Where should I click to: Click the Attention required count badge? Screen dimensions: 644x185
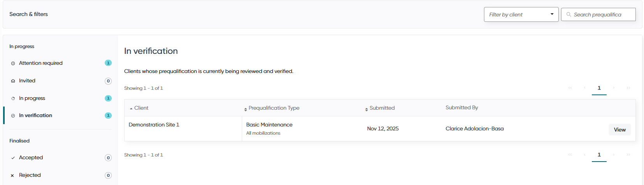[108, 63]
